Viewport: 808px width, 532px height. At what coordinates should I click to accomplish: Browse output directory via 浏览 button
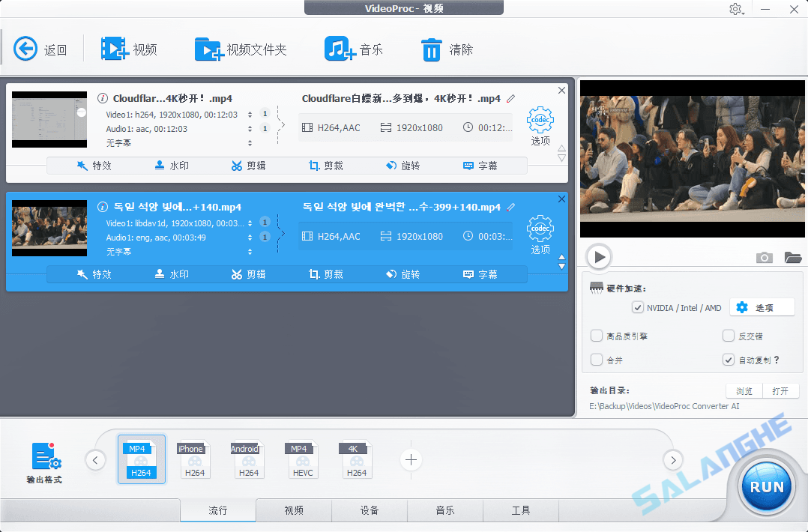pos(743,390)
